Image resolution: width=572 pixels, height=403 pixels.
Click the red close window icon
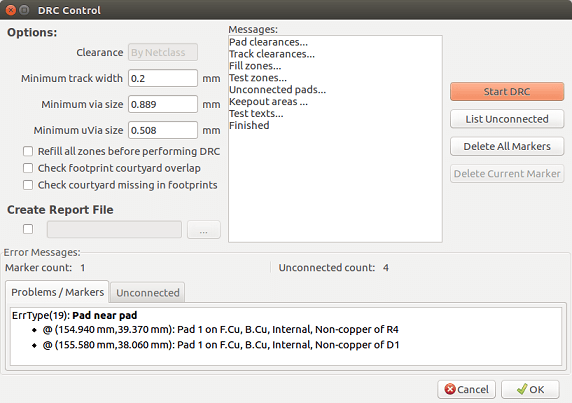(x=11, y=10)
